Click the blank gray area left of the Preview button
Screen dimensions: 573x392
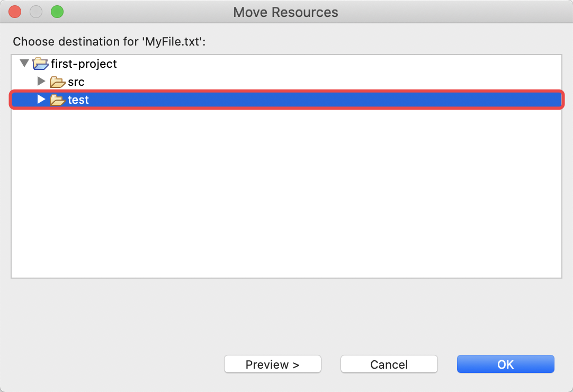click(x=113, y=364)
